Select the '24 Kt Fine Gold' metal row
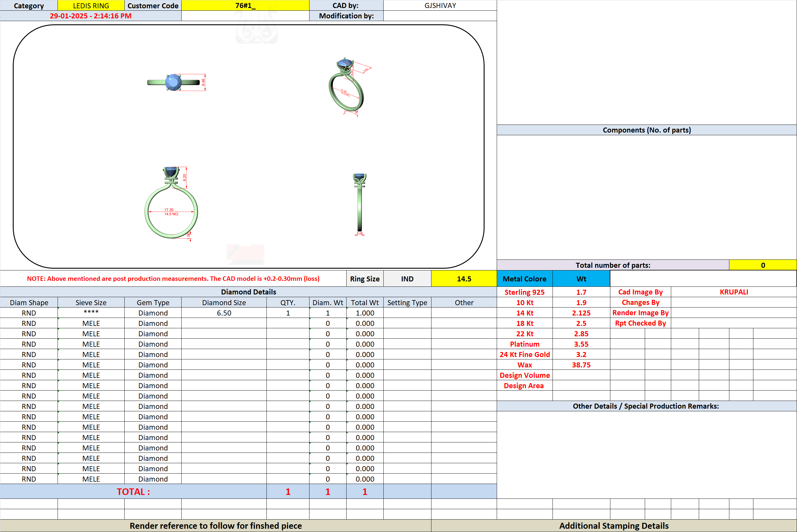 524,354
